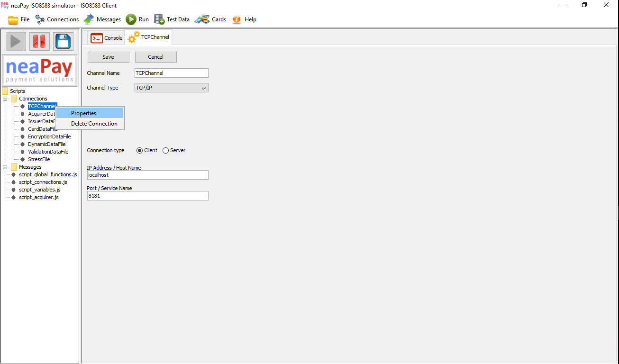Click the Messages tree folder label
Screen dimensions: 619x364
point(30,167)
